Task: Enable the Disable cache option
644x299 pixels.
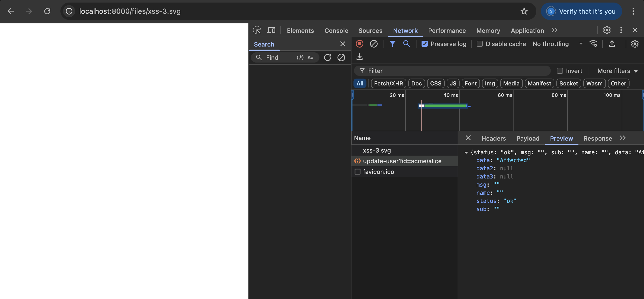Action: (x=479, y=44)
